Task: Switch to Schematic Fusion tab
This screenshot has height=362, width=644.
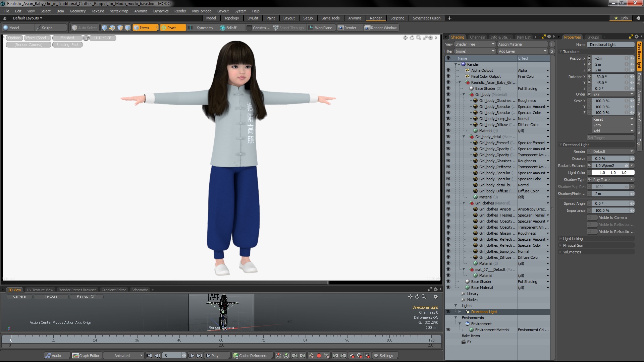Action: pyautogui.click(x=427, y=18)
